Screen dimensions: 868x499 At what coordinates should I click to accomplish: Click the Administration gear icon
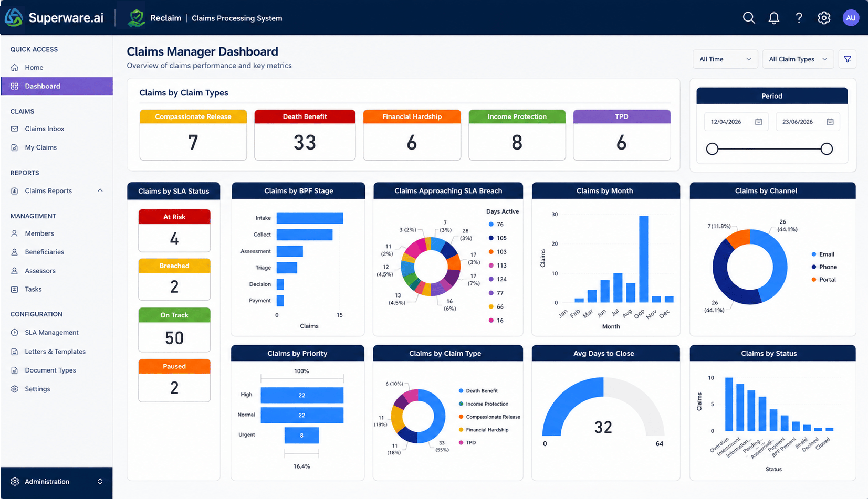(x=15, y=482)
